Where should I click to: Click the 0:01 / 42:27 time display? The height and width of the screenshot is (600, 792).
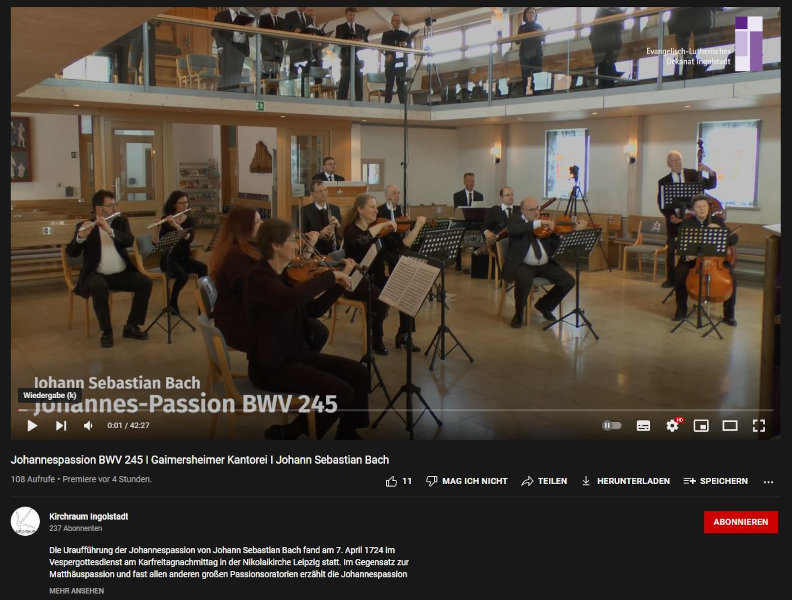pos(128,426)
